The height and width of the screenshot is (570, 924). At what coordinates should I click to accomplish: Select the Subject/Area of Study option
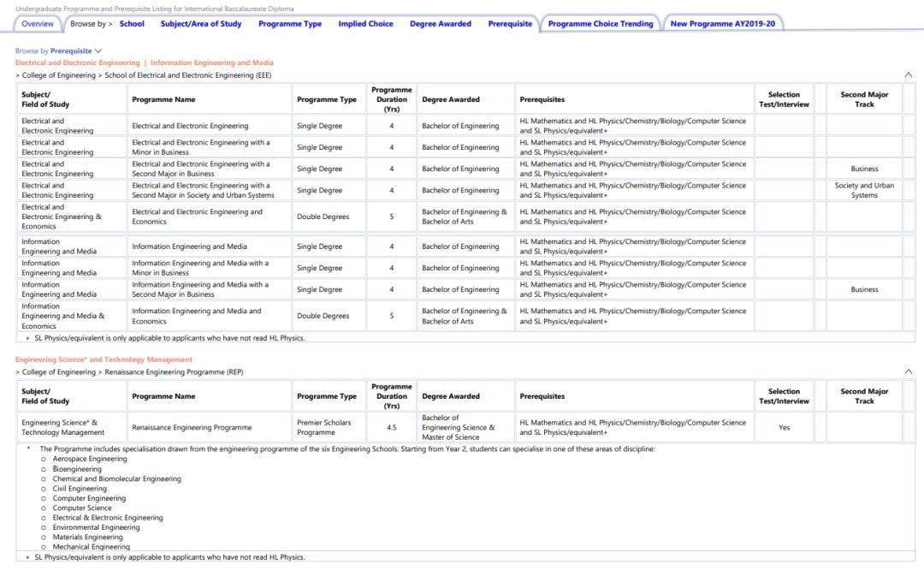coord(201,24)
